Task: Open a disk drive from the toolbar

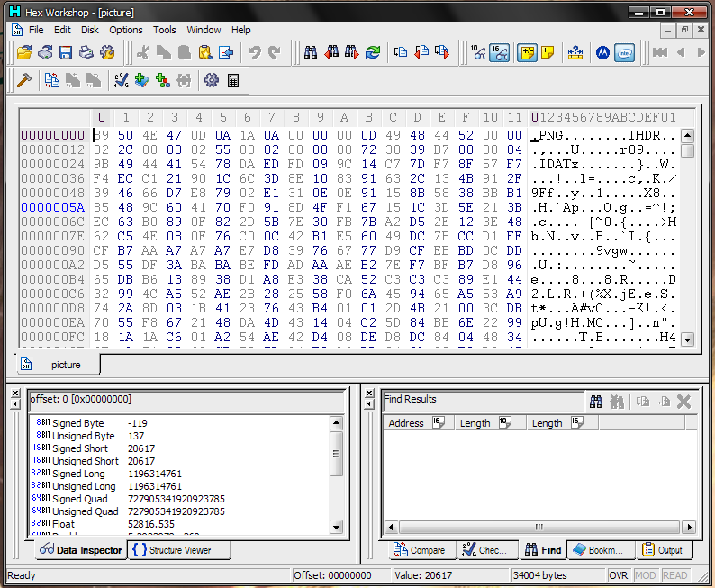Action: click(x=45, y=52)
